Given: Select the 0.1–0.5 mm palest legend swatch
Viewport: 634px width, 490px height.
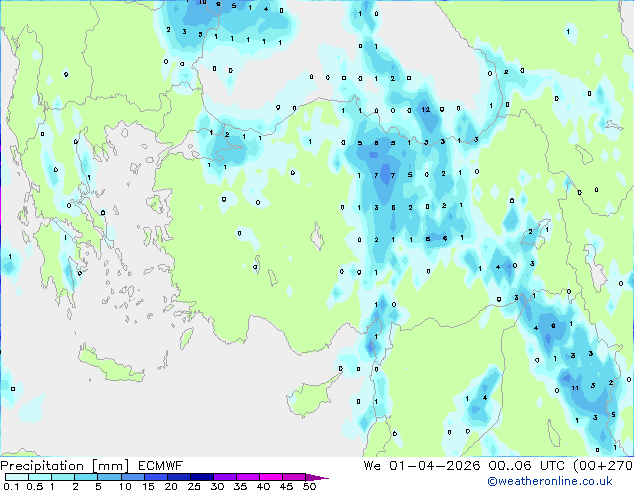Looking at the screenshot, I should [17, 477].
